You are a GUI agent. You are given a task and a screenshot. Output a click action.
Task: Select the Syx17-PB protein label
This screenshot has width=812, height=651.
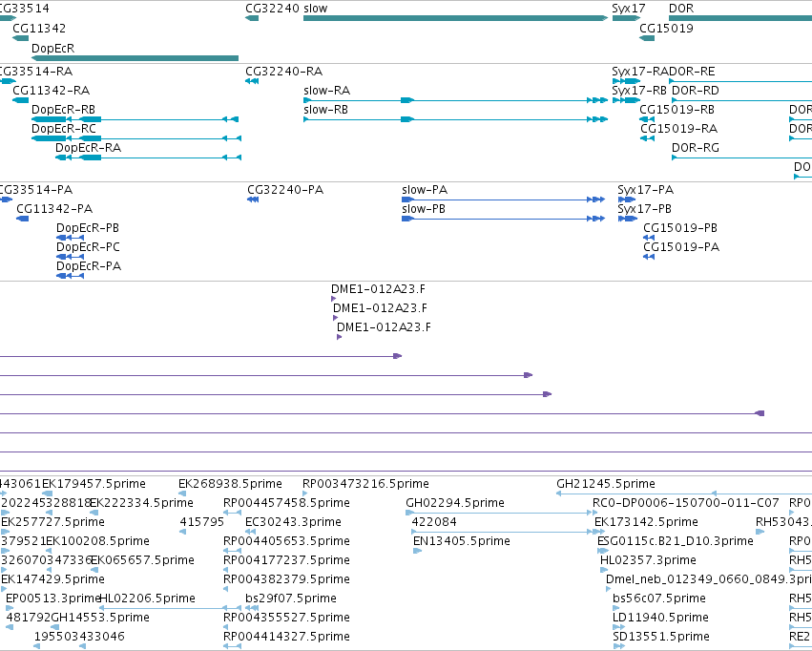[x=644, y=209]
